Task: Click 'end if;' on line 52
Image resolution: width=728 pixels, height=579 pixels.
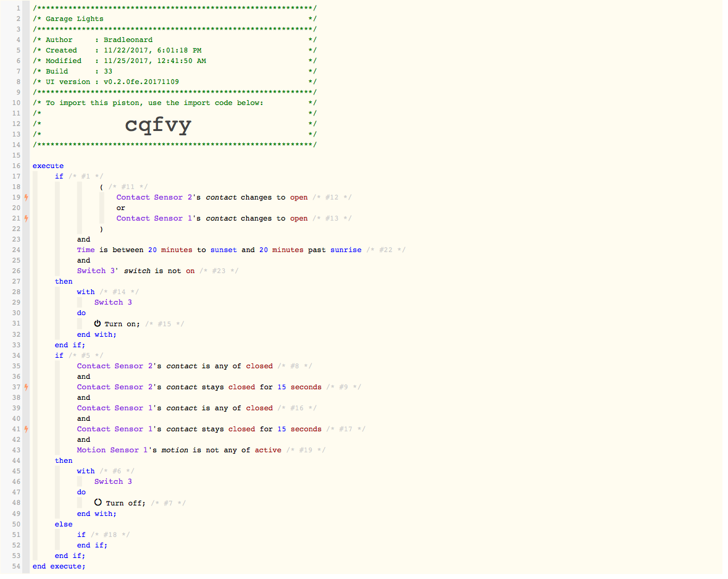Action: coord(93,546)
